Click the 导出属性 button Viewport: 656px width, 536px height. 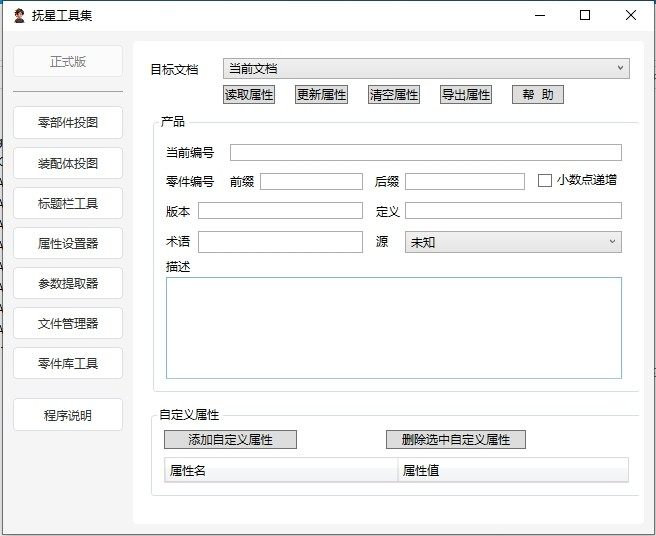(x=466, y=95)
